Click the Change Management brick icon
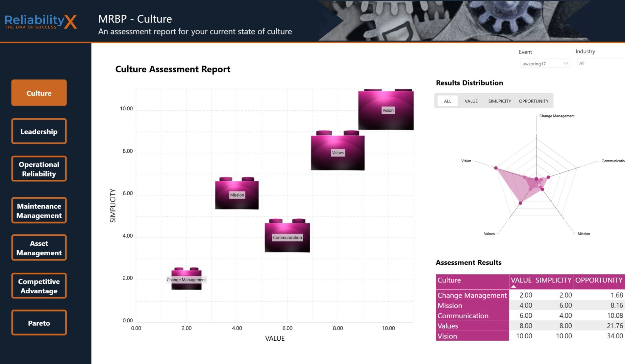 (x=186, y=279)
